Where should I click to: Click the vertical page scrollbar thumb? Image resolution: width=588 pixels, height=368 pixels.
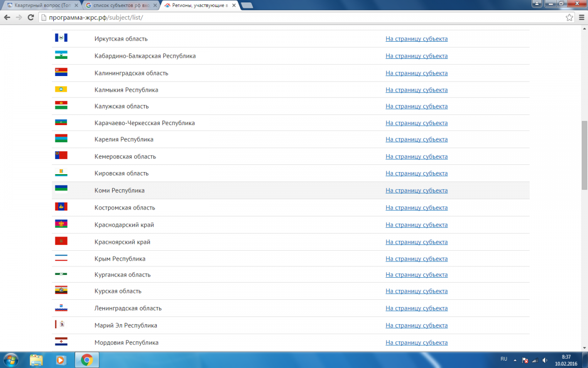[584, 155]
